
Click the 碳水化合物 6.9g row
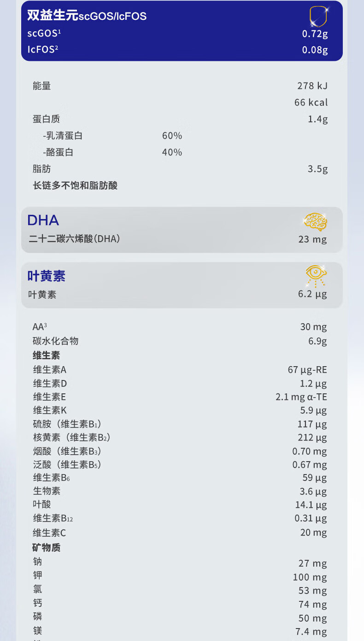click(x=180, y=341)
